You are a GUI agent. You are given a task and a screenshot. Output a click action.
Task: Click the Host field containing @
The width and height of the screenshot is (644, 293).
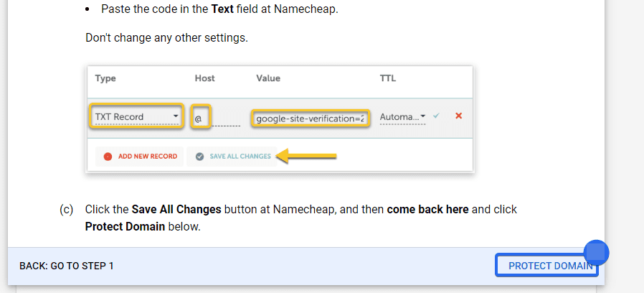202,116
